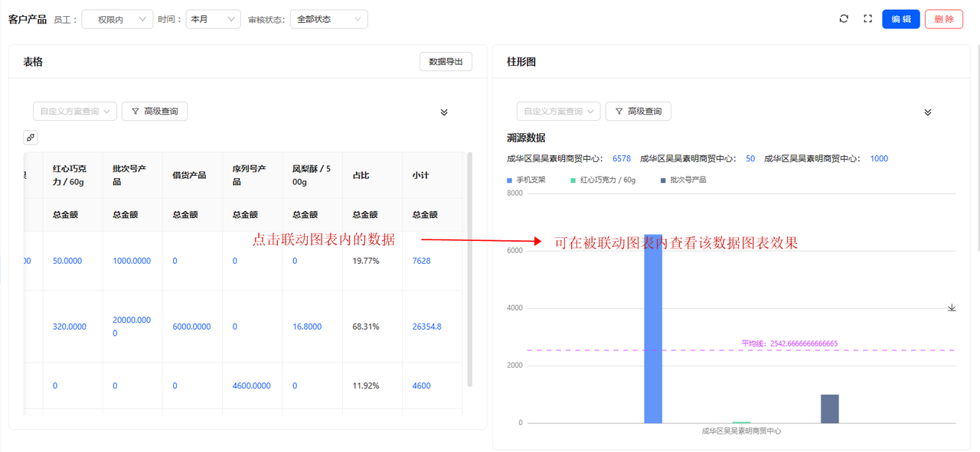Click the blue 编辑 button
This screenshot has height=452, width=980.
pyautogui.click(x=901, y=19)
